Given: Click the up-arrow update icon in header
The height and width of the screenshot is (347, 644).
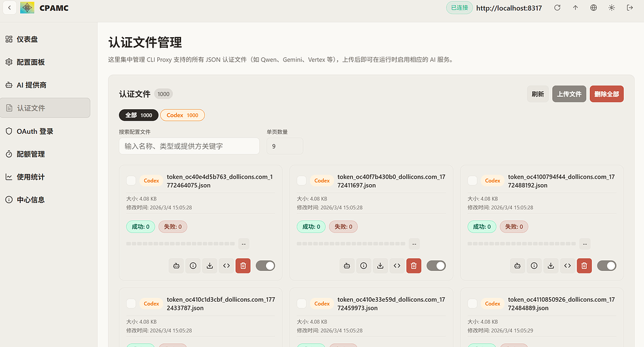Looking at the screenshot, I should [x=575, y=8].
